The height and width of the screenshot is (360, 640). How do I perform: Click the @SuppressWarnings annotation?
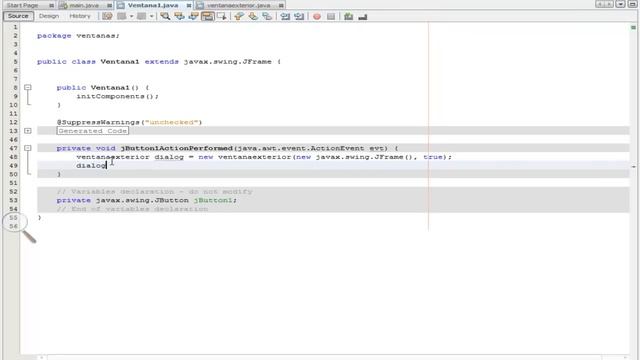[129, 122]
